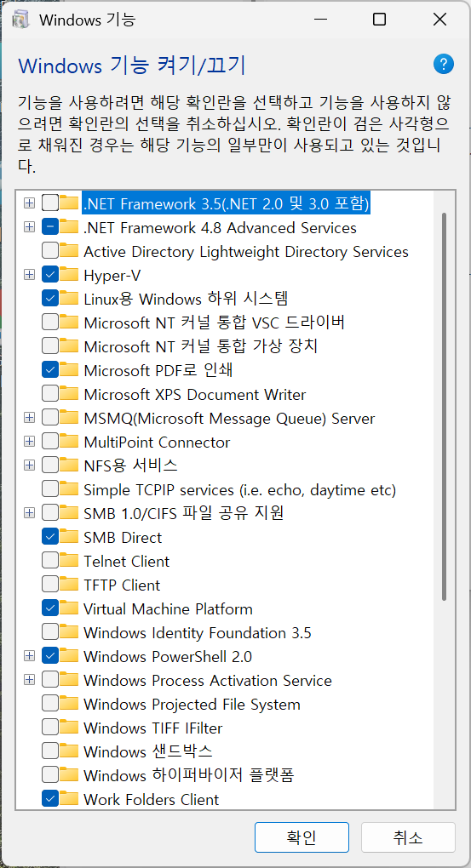Enable the Windows 샌드박스 checkbox
This screenshot has width=471, height=868.
pyautogui.click(x=50, y=751)
